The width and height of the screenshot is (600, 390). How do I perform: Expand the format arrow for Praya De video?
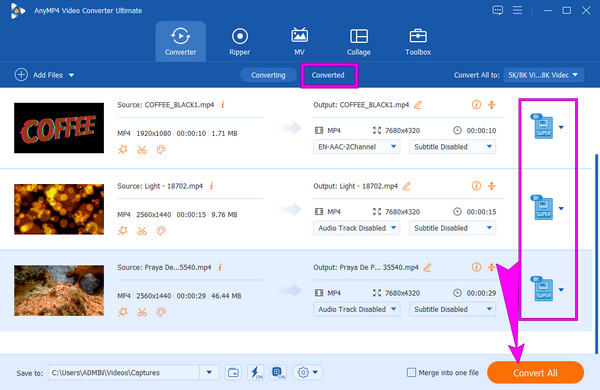[x=561, y=290]
